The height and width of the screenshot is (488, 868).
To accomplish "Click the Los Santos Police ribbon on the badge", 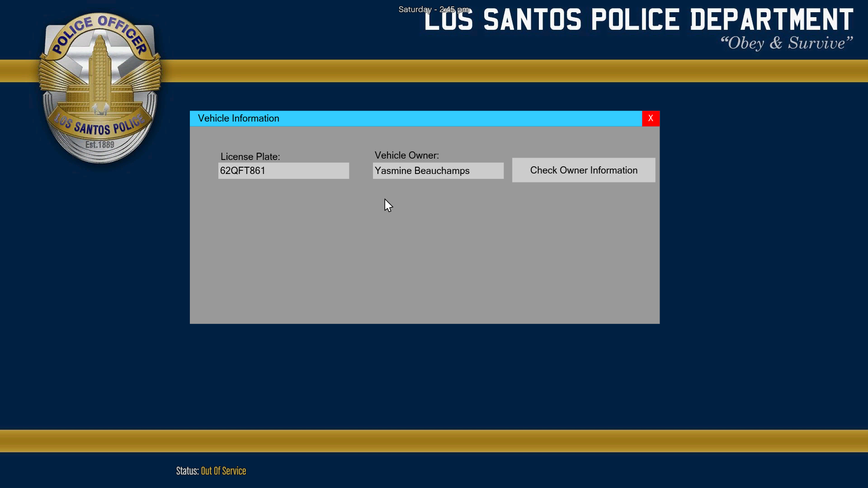I will pyautogui.click(x=100, y=127).
